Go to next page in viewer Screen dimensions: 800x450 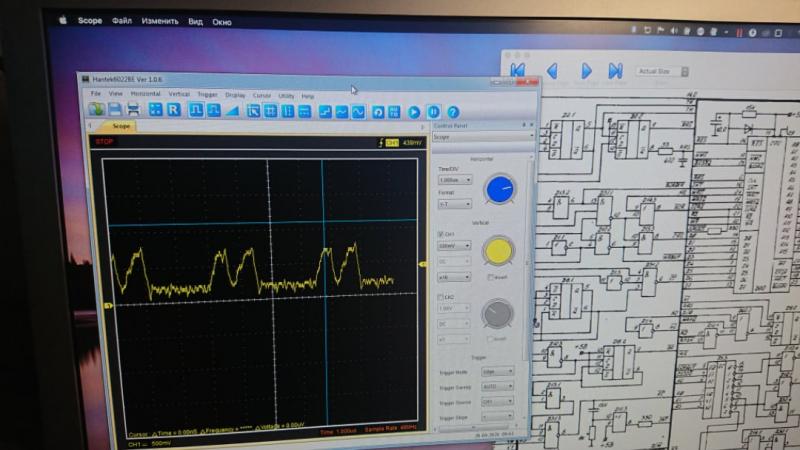[x=587, y=71]
